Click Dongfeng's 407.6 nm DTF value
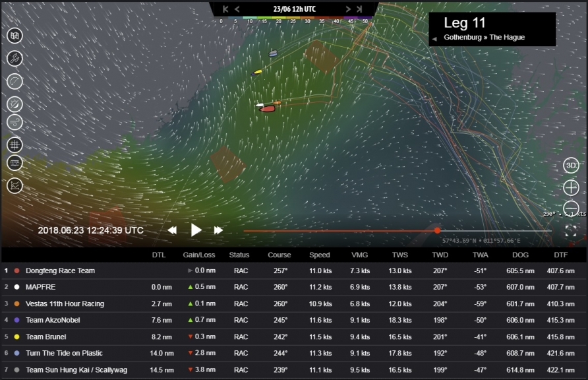The image size is (588, 380). point(560,270)
